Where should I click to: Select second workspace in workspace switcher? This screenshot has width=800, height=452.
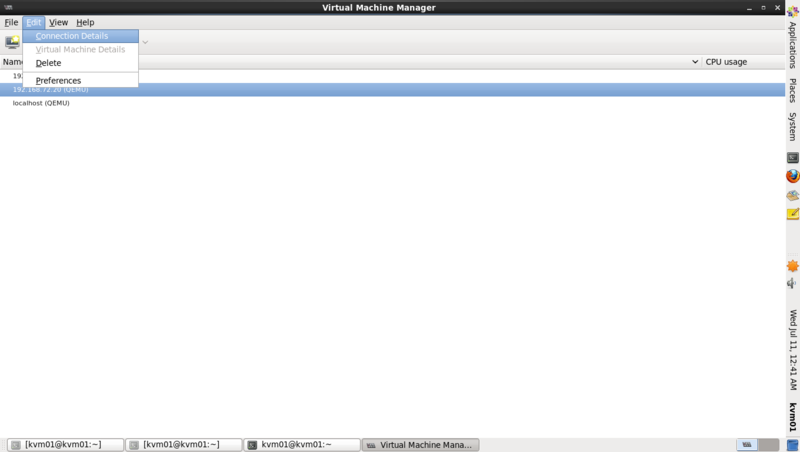(x=768, y=445)
